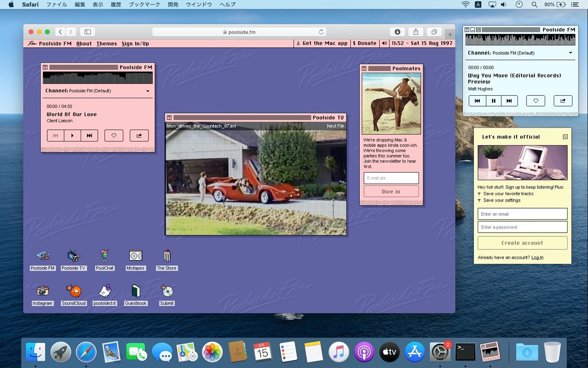Click Next File in Poolside TV
Screen dimensions: 588x368
pos(336,126)
